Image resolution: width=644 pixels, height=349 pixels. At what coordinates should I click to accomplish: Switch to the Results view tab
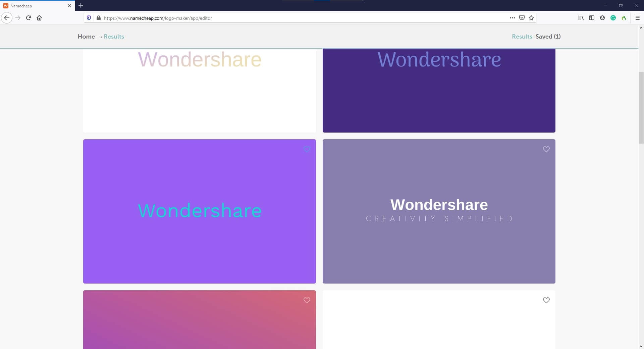(x=522, y=37)
